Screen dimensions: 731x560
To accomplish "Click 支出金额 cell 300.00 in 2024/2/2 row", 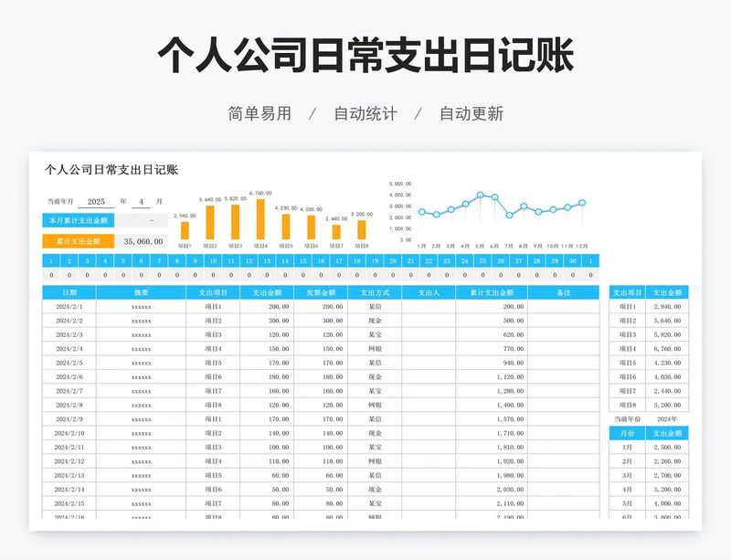I will 267,321.
